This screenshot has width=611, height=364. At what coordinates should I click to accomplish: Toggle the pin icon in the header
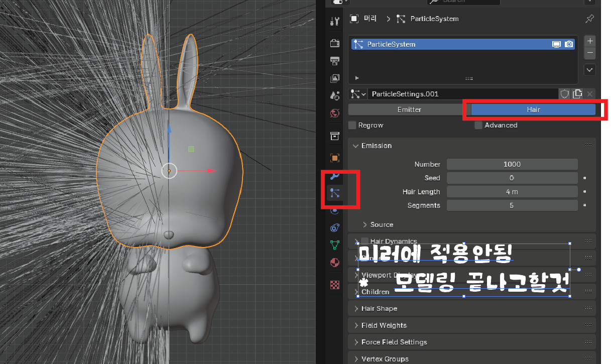pos(590,19)
